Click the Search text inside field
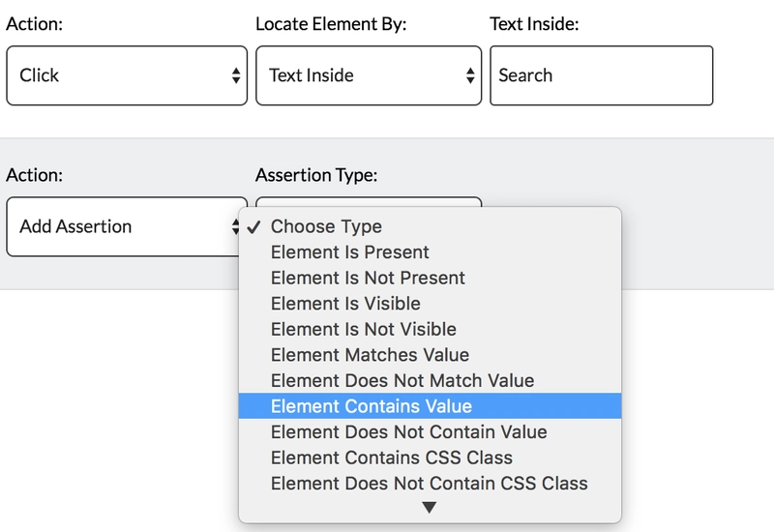 tap(601, 75)
